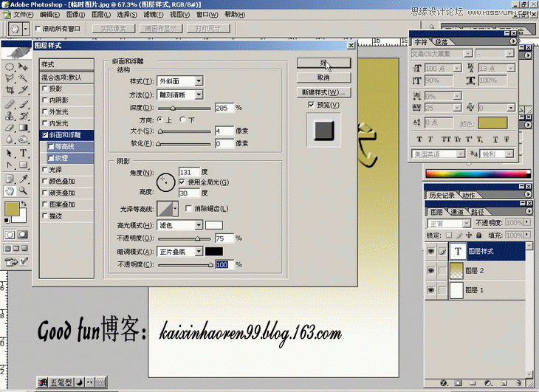Screen dimensions: 539x392
Task: Switch to Quick Mask mode
Action: click(x=23, y=235)
